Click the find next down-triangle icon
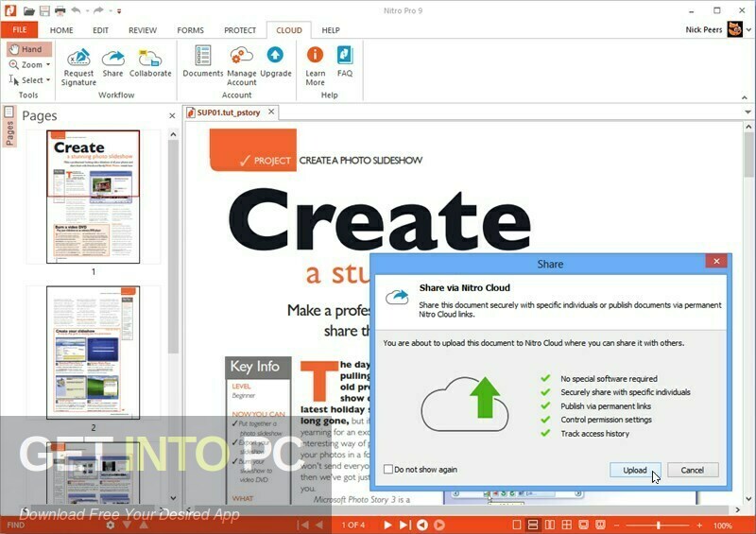The height and width of the screenshot is (534, 756). pyautogui.click(x=127, y=525)
